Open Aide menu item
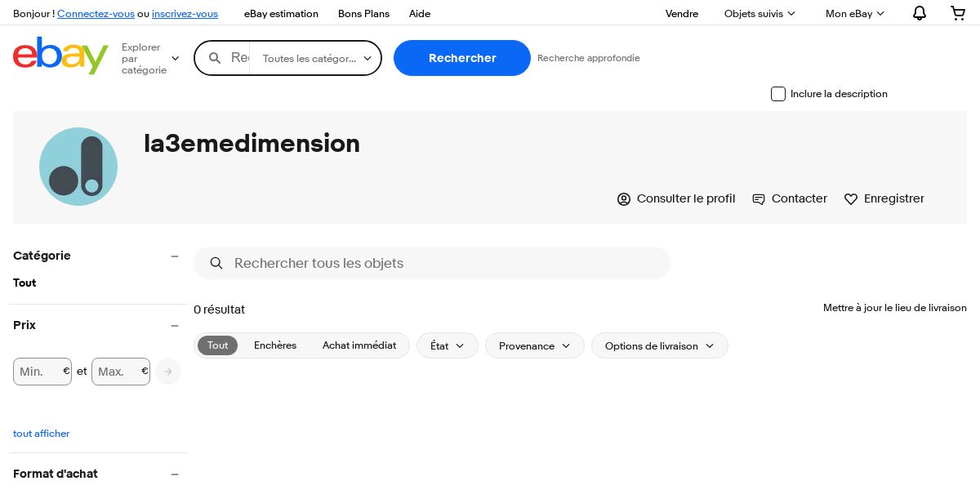The height and width of the screenshot is (490, 980). point(420,13)
